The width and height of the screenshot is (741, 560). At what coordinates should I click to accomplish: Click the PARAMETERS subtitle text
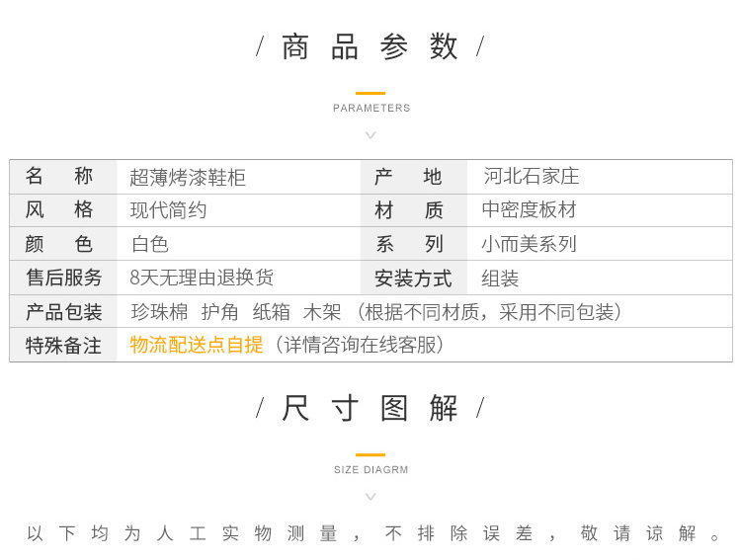[x=371, y=109]
